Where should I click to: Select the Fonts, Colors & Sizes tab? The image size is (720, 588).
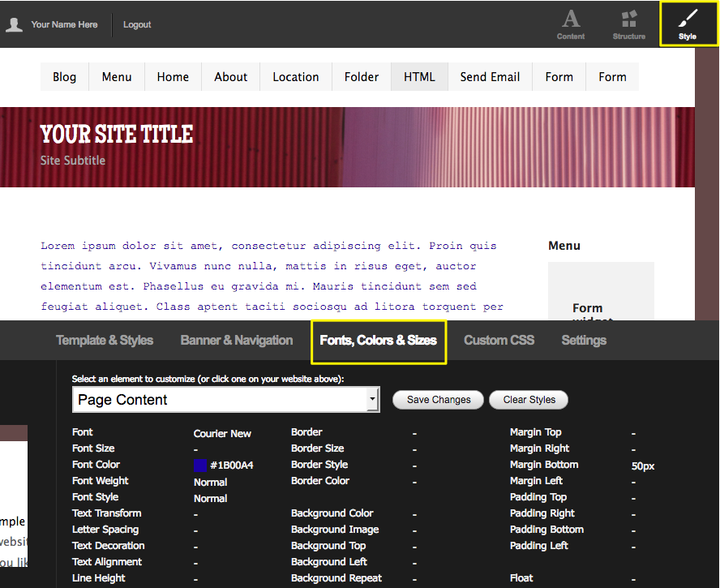tap(378, 341)
